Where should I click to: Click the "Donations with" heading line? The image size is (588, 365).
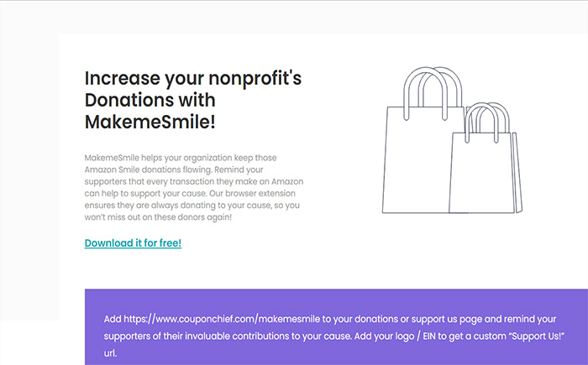pos(150,100)
